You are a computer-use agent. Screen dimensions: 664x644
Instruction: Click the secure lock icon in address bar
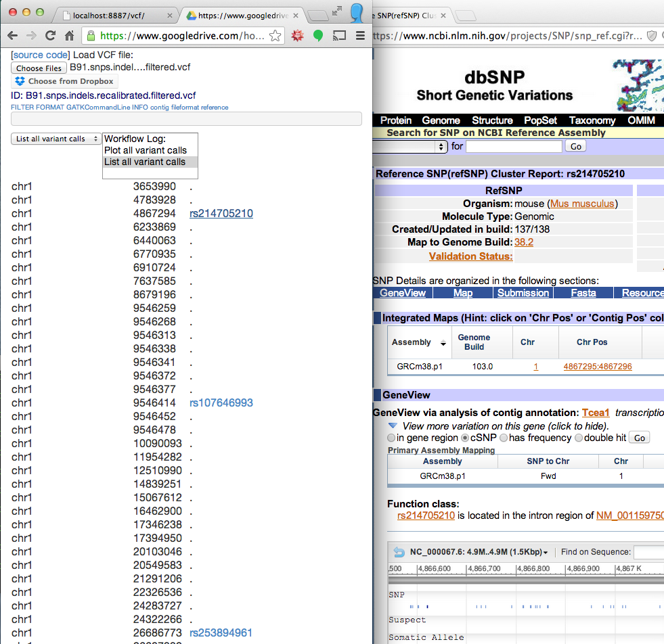click(x=91, y=36)
